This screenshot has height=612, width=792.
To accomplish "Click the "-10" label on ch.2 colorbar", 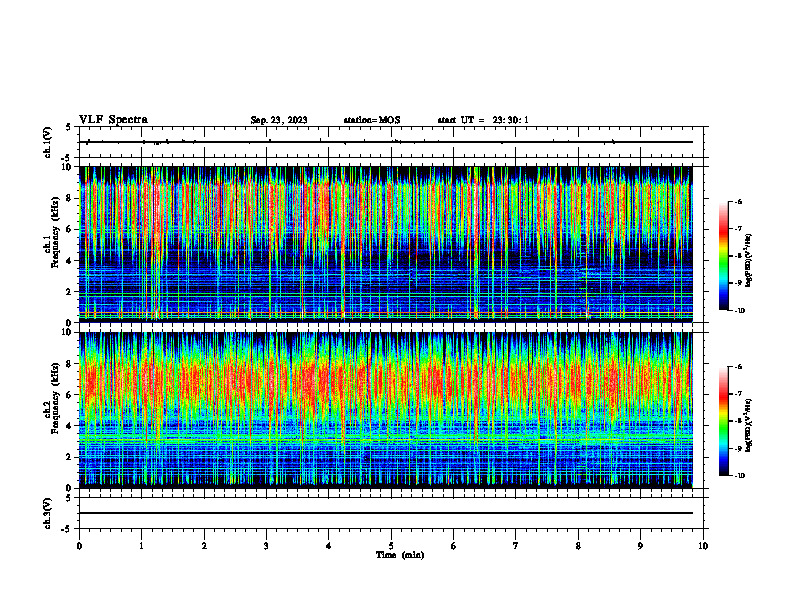I will [739, 476].
